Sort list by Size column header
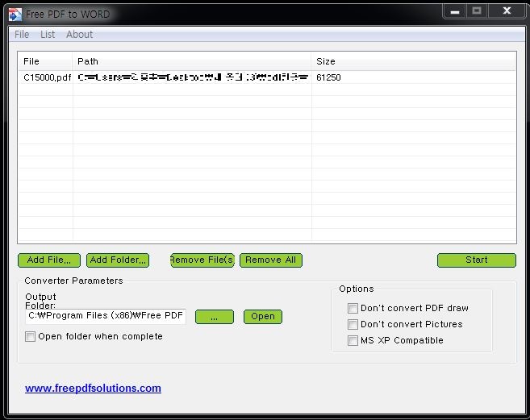Image resolution: width=530 pixels, height=420 pixels. [x=413, y=61]
